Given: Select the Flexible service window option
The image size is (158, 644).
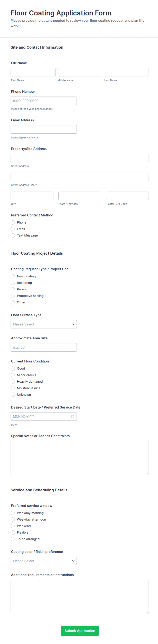Looking at the screenshot, I should tap(13, 532).
